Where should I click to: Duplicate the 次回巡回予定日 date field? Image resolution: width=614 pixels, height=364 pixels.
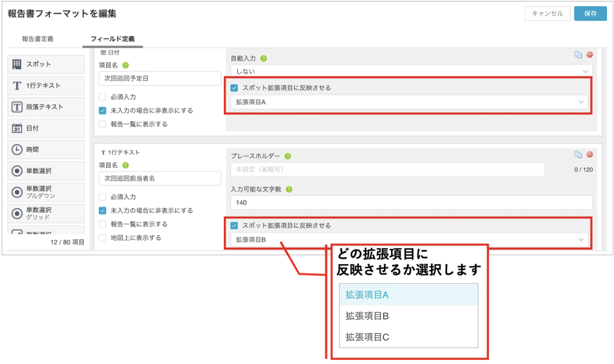[x=578, y=55]
